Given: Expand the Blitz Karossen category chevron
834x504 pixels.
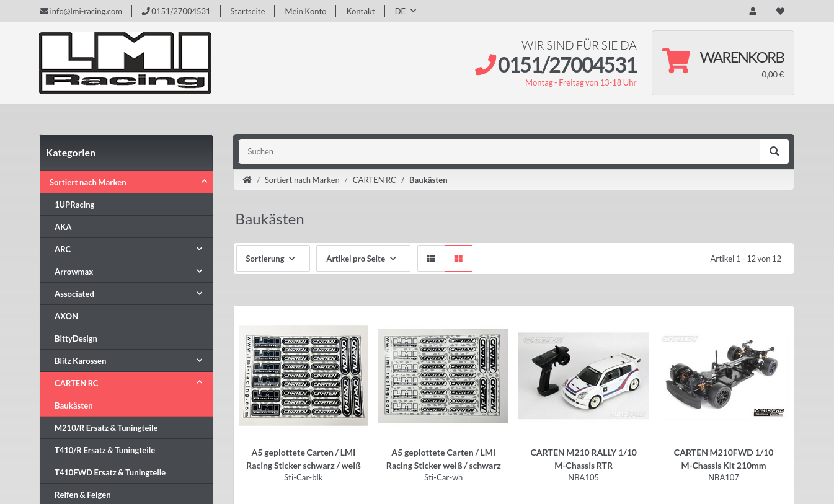Looking at the screenshot, I should tap(200, 360).
